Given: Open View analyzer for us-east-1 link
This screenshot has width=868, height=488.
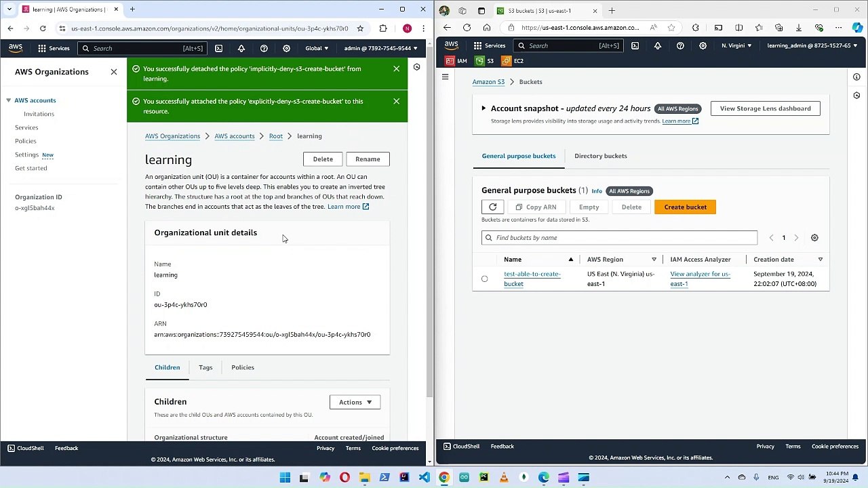Looking at the screenshot, I should coord(700,279).
